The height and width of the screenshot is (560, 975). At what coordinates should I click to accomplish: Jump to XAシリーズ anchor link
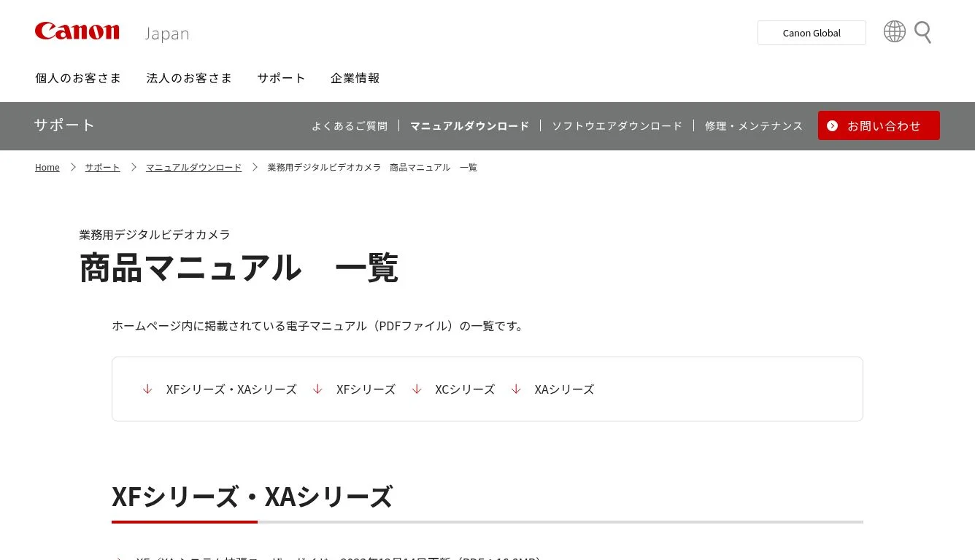tap(564, 389)
